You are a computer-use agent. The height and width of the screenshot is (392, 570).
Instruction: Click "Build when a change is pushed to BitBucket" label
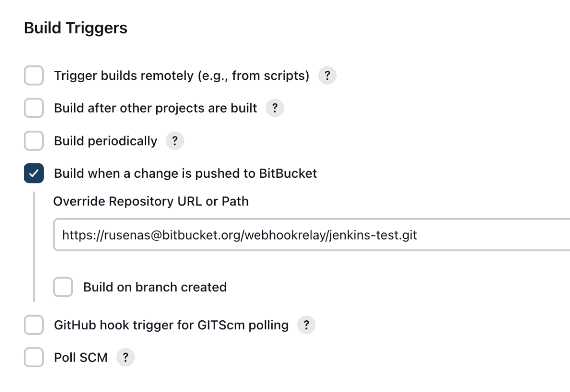pos(186,173)
